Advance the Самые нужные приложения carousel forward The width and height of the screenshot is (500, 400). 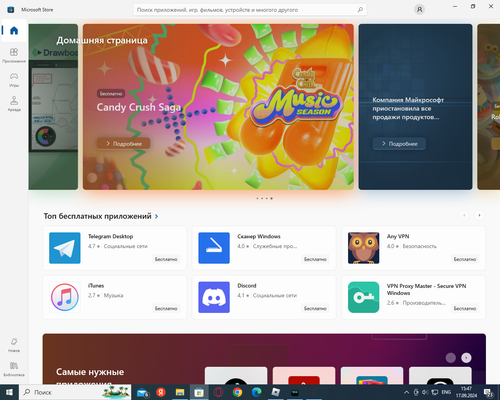click(x=466, y=358)
